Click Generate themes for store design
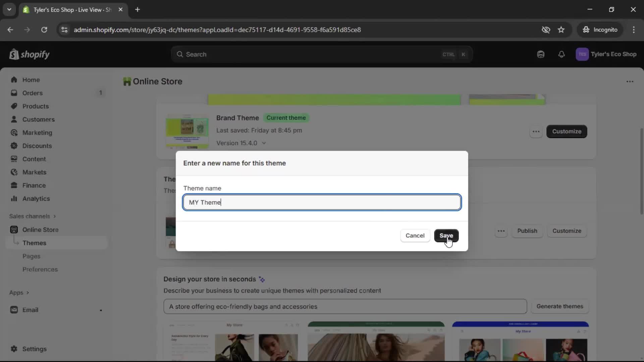This screenshot has height=362, width=644. [x=560, y=306]
